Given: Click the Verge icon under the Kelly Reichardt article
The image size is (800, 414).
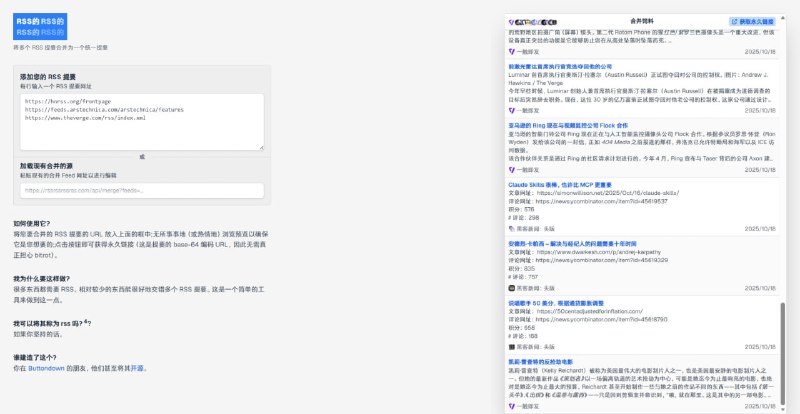Looking at the screenshot, I should [x=512, y=406].
